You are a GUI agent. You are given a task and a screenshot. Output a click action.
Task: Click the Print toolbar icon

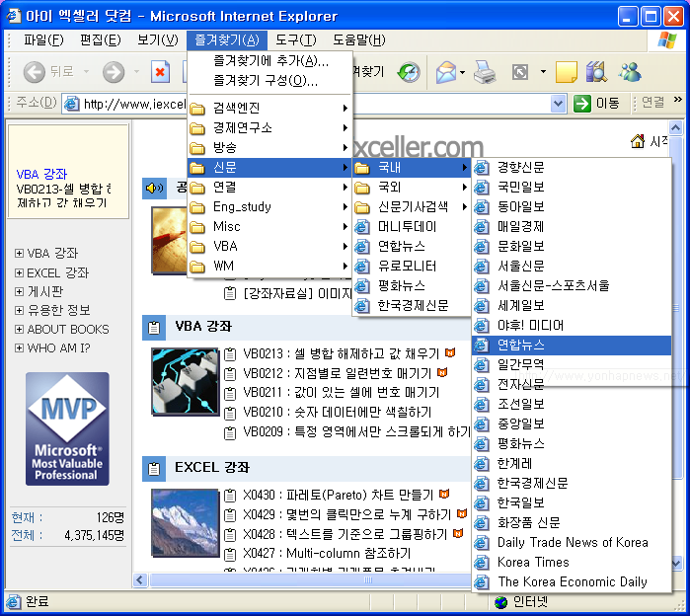pos(485,72)
